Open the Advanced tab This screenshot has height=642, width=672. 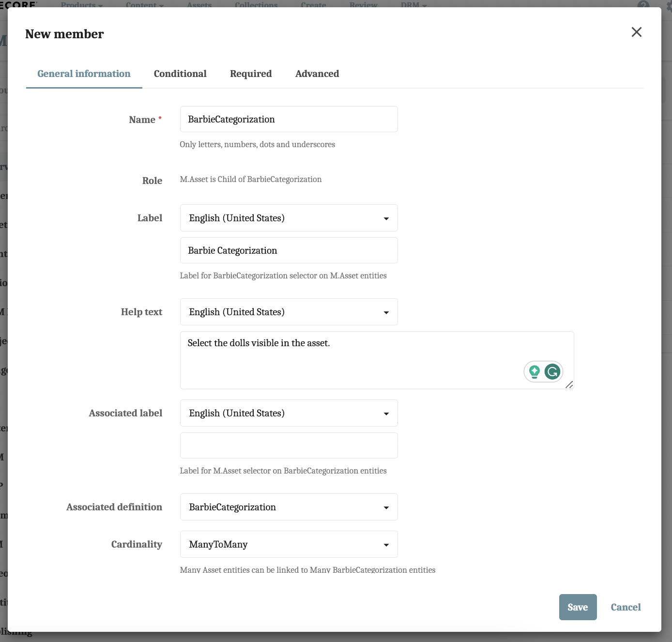click(x=317, y=74)
